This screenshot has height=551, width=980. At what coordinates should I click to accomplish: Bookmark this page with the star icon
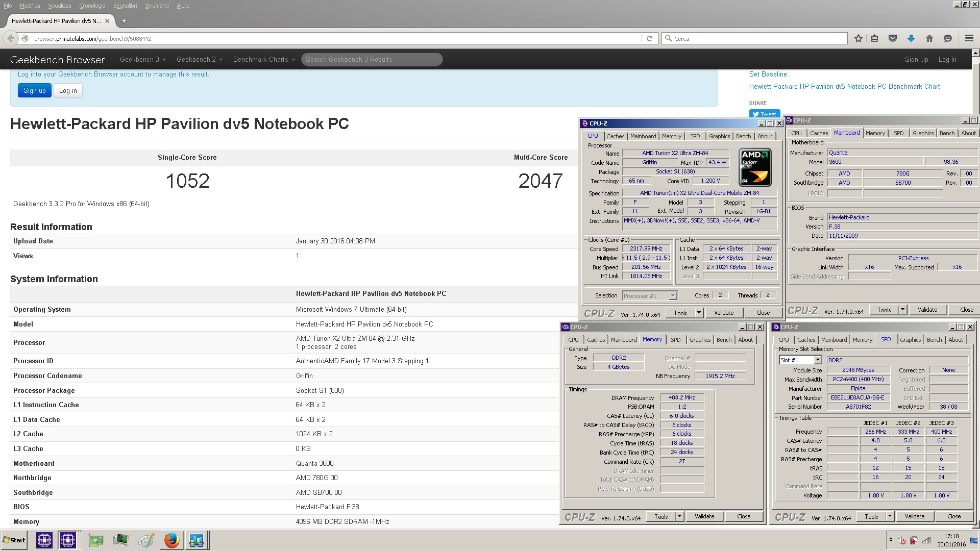coord(858,38)
